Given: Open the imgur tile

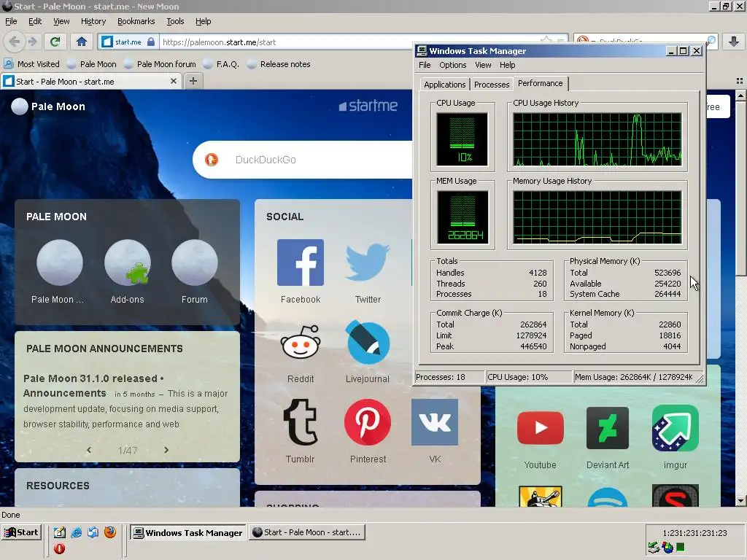Looking at the screenshot, I should [676, 427].
